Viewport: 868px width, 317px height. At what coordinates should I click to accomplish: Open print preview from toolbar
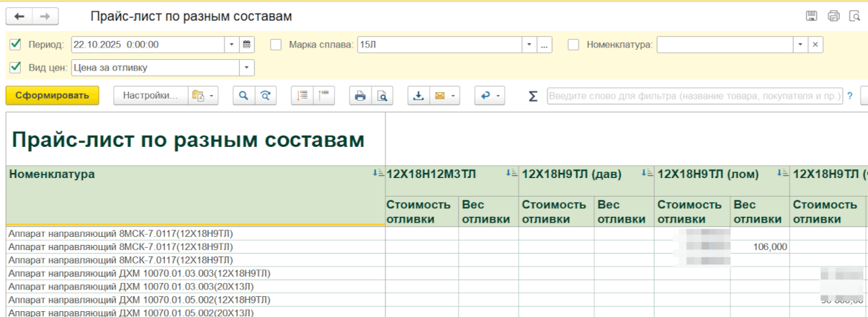tap(383, 96)
